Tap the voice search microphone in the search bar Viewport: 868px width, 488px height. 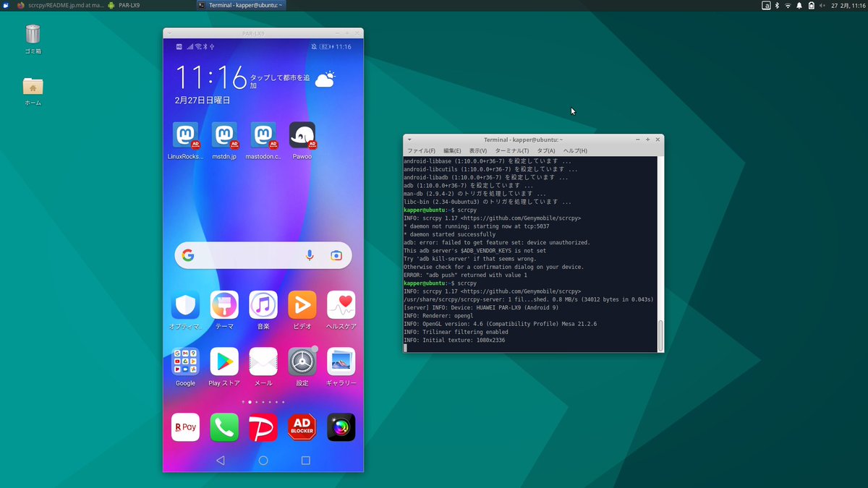(x=310, y=255)
